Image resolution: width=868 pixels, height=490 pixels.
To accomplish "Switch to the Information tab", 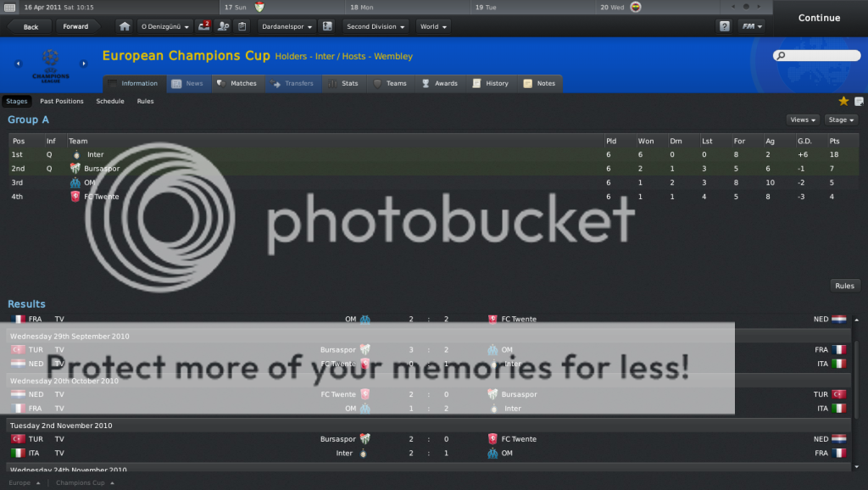I will point(134,84).
